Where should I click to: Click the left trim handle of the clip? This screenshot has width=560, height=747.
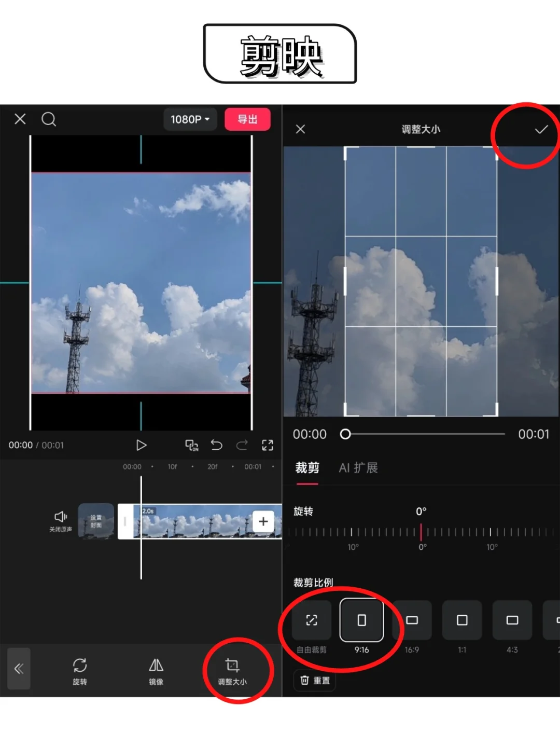[x=125, y=521]
